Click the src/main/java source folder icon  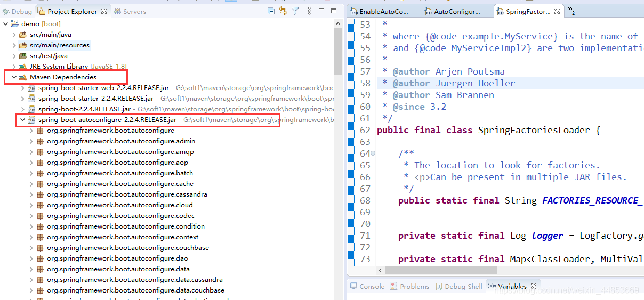(23, 35)
